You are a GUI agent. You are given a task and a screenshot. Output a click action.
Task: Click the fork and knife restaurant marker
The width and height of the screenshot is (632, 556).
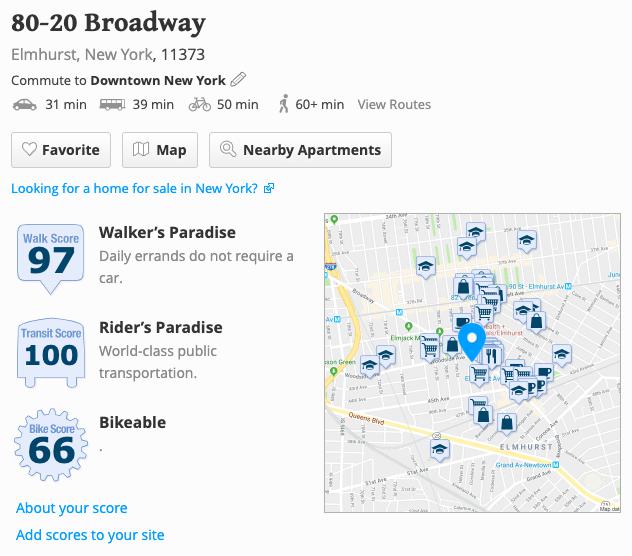491,357
